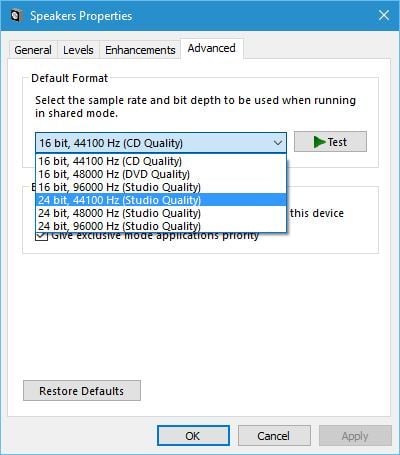Click the speaker icon in title bar
The height and width of the screenshot is (455, 400).
(x=16, y=16)
